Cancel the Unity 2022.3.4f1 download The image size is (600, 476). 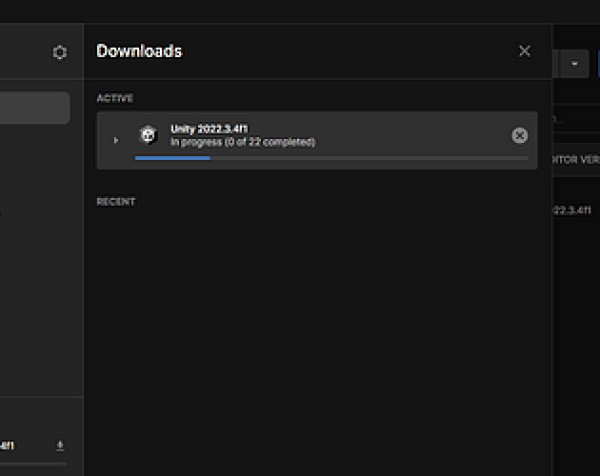click(520, 135)
